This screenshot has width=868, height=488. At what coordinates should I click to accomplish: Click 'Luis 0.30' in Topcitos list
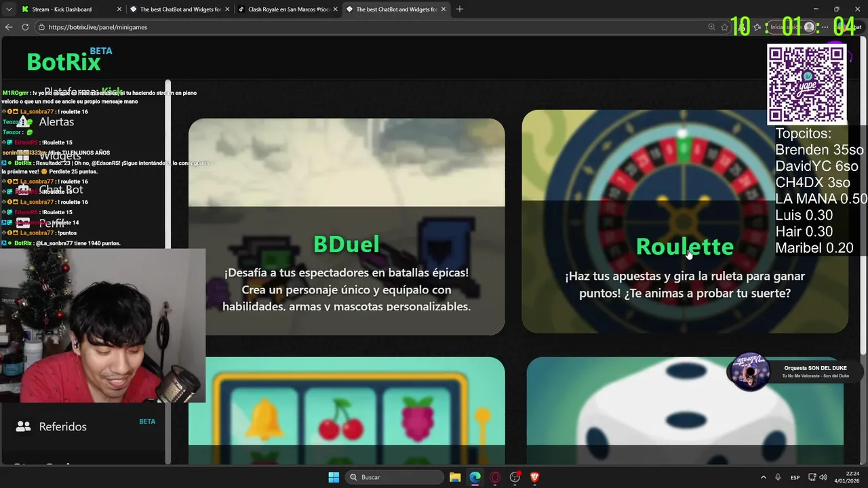pyautogui.click(x=804, y=215)
